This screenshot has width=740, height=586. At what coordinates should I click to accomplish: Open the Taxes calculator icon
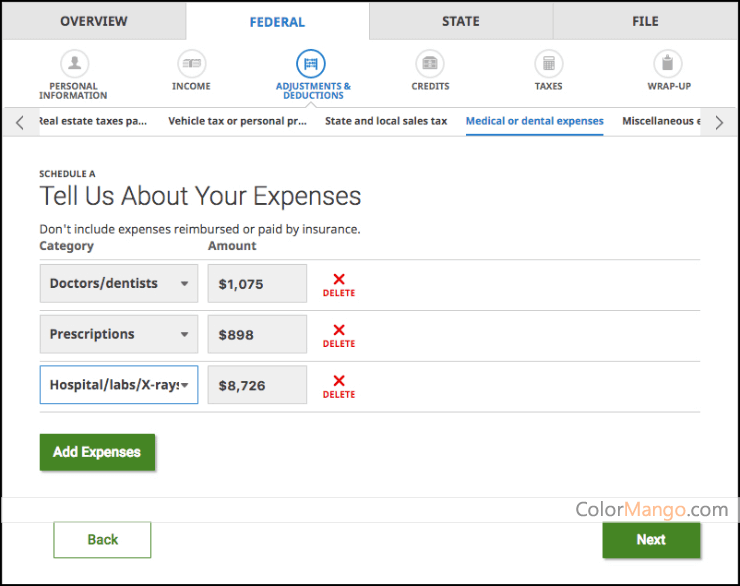(548, 64)
